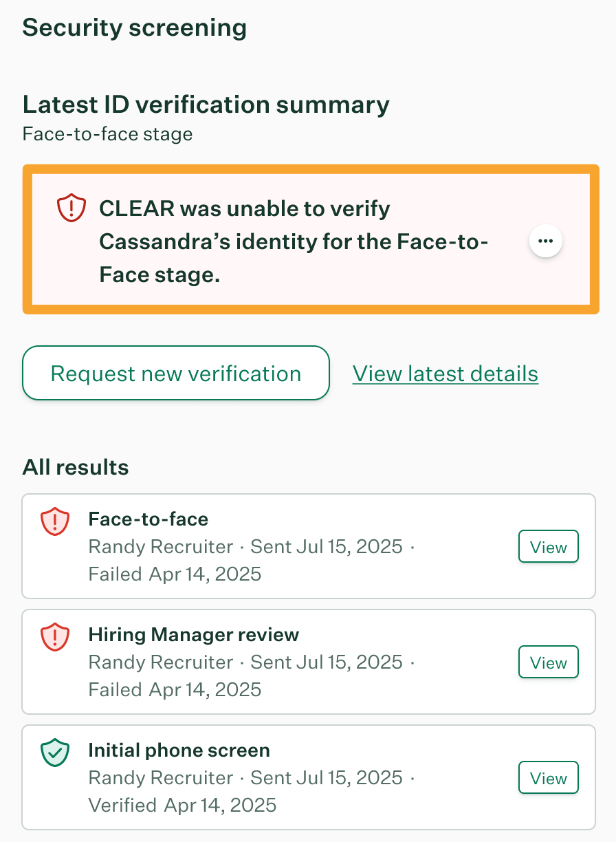616x842 pixels.
Task: Click the Security screening heading
Action: click(x=134, y=28)
